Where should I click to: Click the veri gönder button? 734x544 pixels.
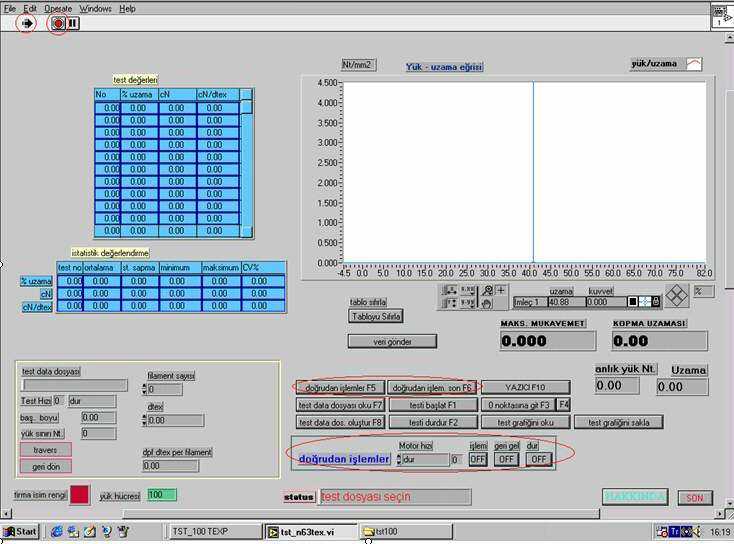[392, 341]
